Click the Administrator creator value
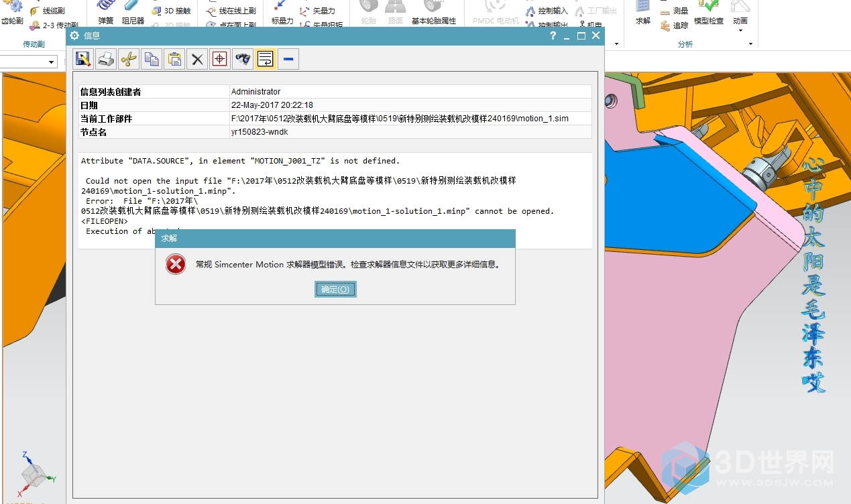The width and height of the screenshot is (851, 504). (x=256, y=92)
